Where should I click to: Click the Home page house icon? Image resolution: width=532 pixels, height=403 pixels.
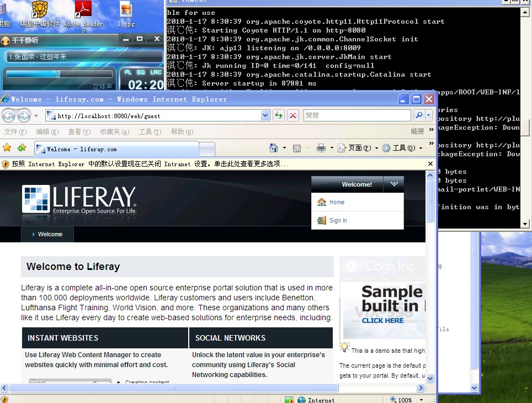(274, 148)
